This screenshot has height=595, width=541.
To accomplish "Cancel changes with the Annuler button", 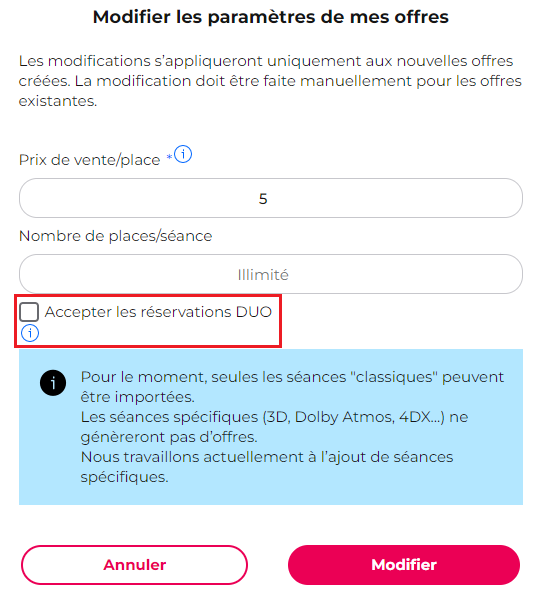I will point(135,565).
